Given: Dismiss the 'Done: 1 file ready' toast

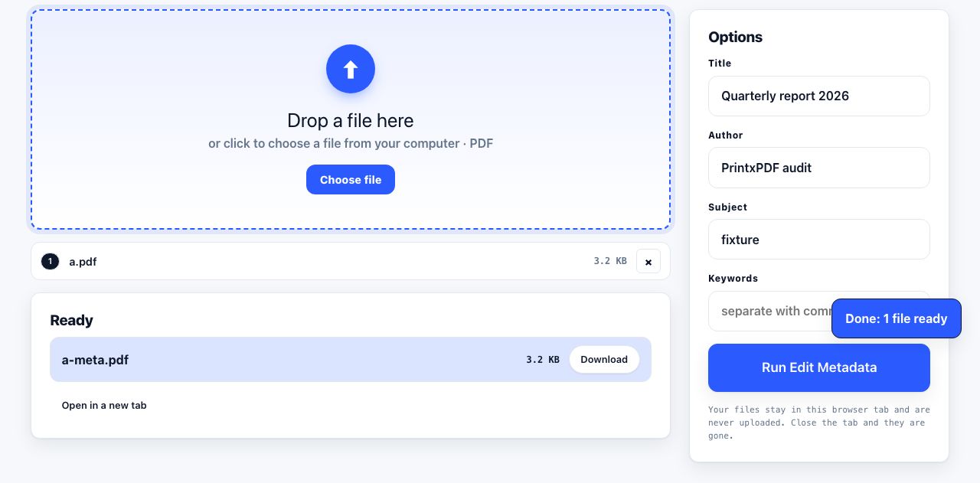Looking at the screenshot, I should [x=897, y=318].
